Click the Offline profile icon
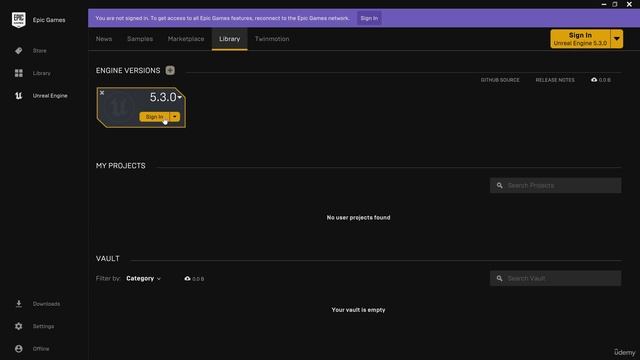 tap(19, 349)
